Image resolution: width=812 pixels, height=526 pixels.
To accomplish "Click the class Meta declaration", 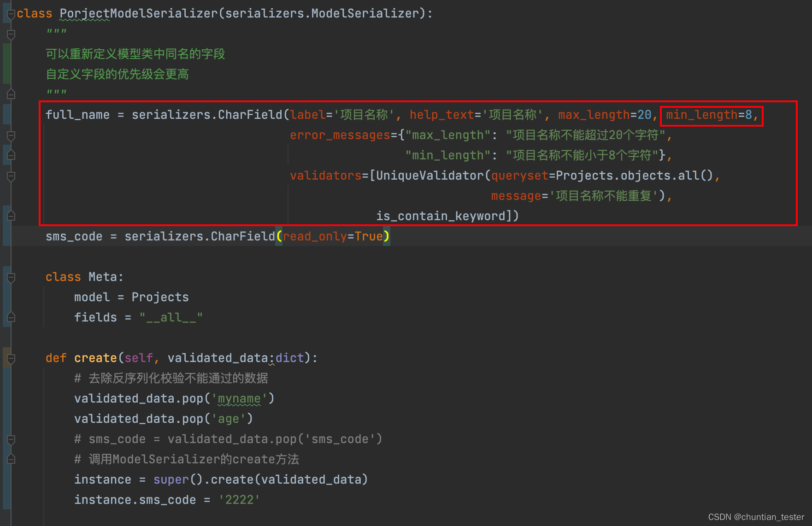I will point(84,277).
